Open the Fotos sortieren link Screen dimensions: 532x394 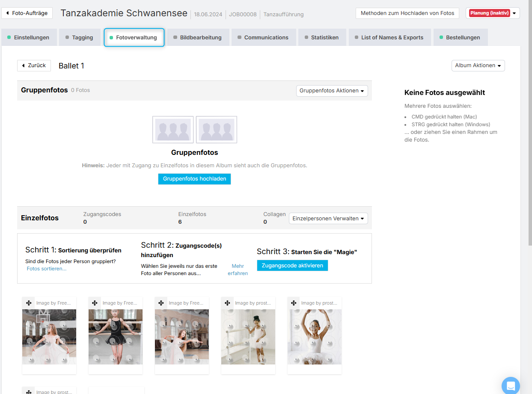(x=47, y=269)
